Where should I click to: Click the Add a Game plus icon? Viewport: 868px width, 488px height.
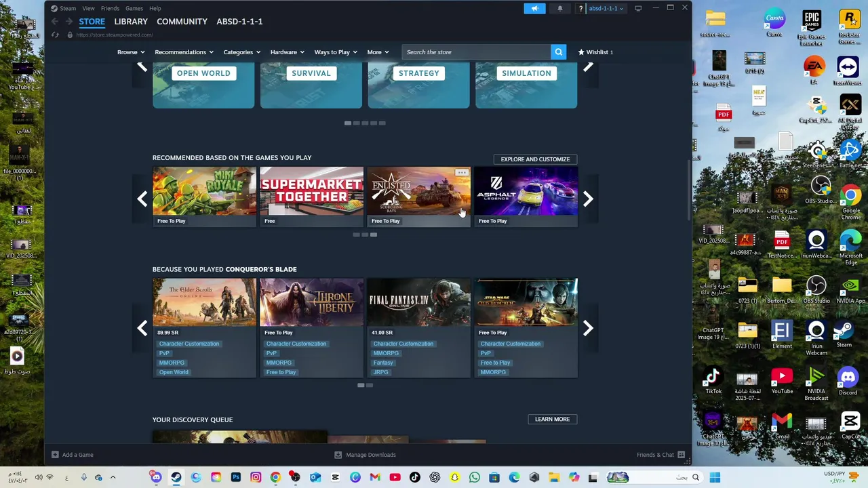(x=55, y=455)
